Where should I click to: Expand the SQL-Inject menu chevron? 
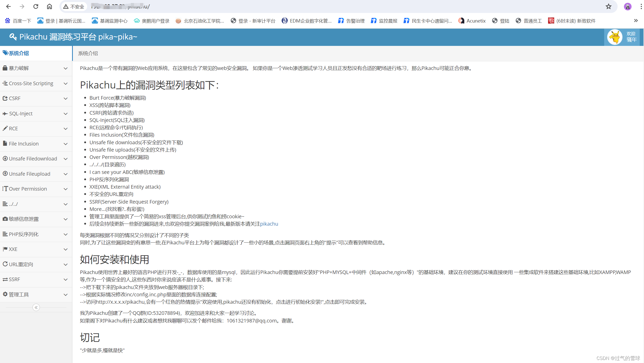tap(65, 114)
